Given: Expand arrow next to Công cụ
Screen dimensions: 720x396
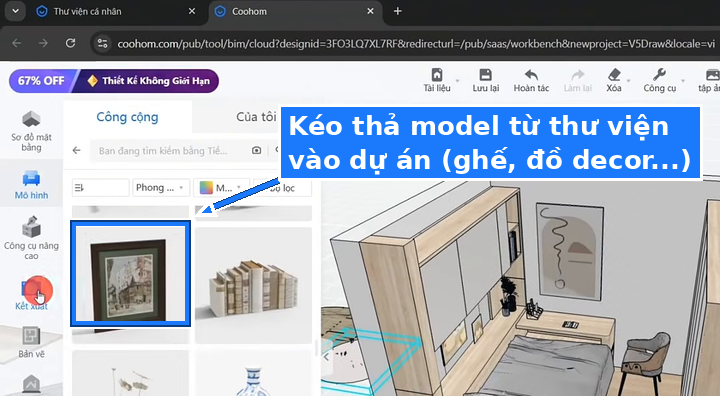Looking at the screenshot, I should click(x=683, y=81).
